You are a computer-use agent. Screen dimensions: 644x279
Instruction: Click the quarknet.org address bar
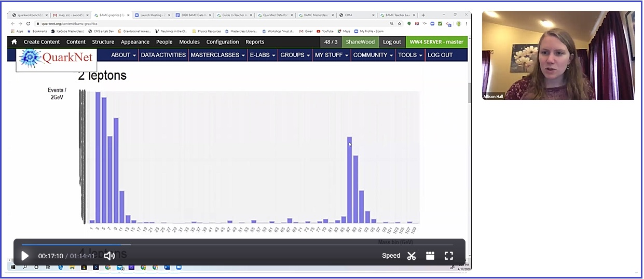(x=208, y=24)
